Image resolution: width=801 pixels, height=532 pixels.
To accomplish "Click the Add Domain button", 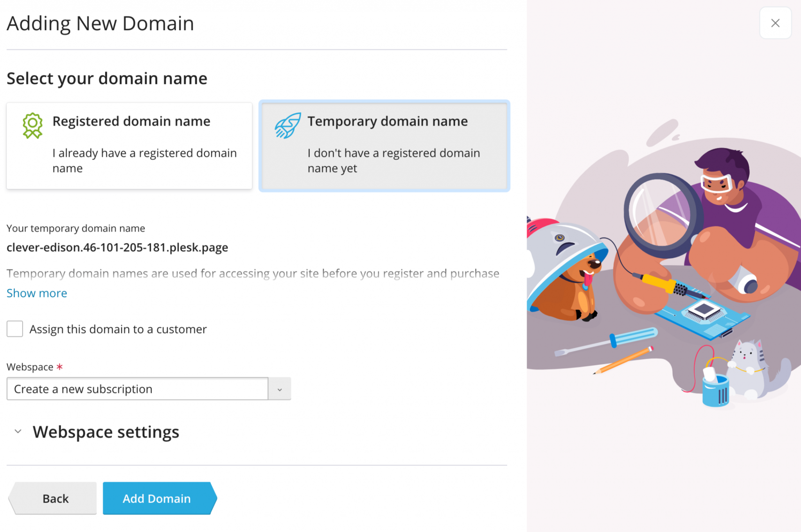I will coord(157,498).
